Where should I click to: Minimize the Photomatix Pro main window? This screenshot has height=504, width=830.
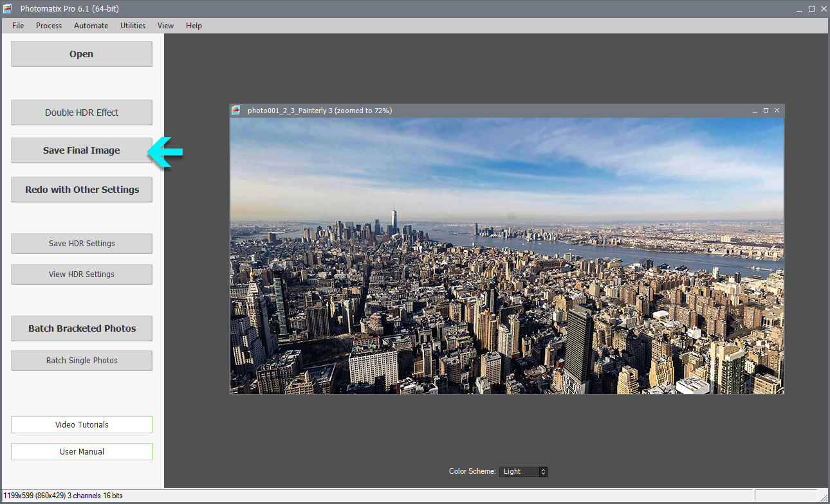(x=799, y=9)
